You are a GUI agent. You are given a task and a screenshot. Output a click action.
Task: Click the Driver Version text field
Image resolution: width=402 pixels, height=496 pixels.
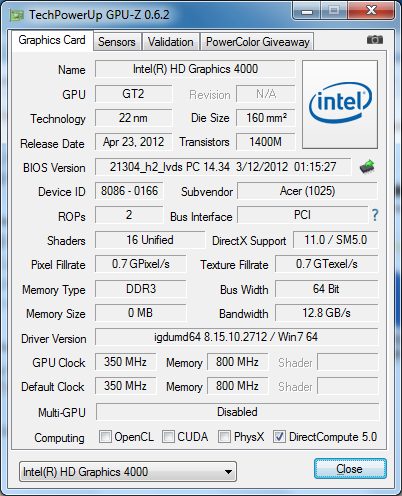[x=237, y=337]
